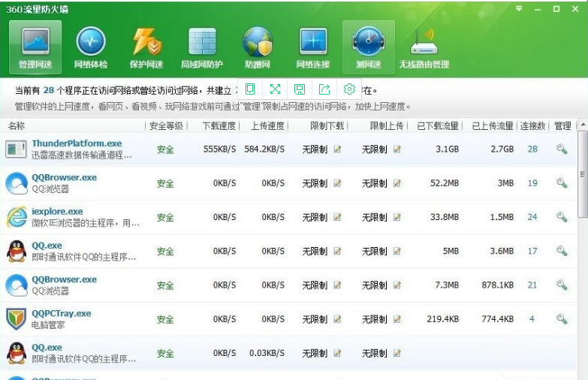The image size is (588, 380).
Task: Edit download limit for QQPCTray.exe
Action: (337, 319)
